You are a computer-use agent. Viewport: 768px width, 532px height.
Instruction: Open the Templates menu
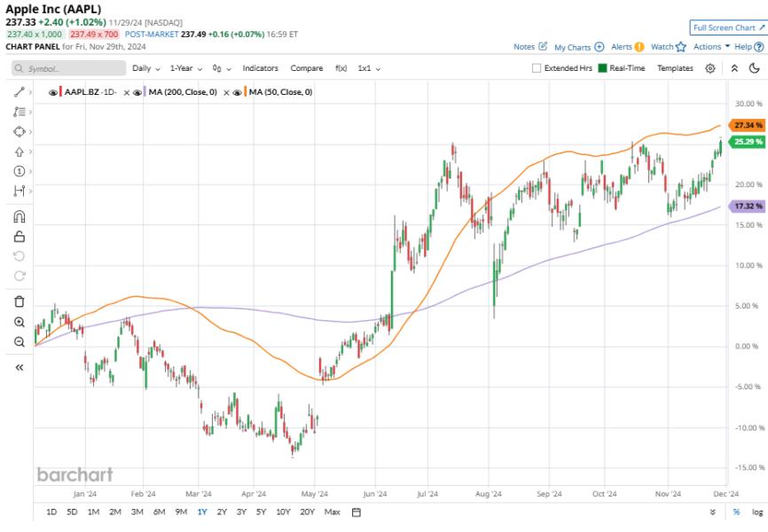[675, 68]
